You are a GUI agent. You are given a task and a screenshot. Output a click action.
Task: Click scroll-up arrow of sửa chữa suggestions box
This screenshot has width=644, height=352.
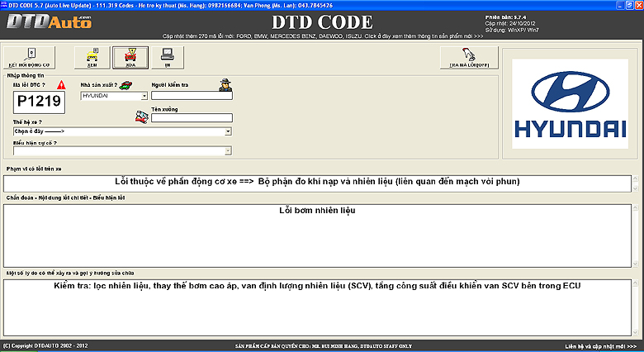click(636, 283)
